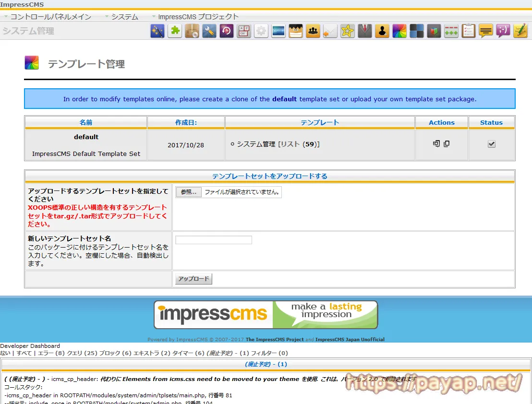Click the red minus green plus icon
Screen dimensions: 532x404
[452, 31]
